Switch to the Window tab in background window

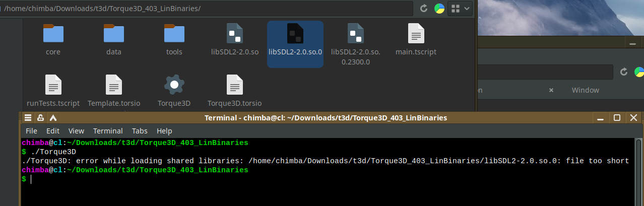tap(585, 90)
